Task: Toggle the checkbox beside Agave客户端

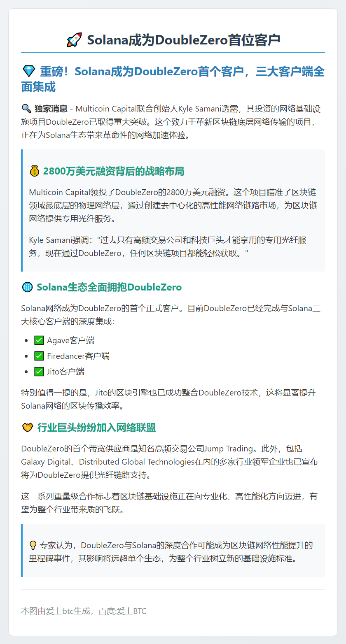Action: 38,340
